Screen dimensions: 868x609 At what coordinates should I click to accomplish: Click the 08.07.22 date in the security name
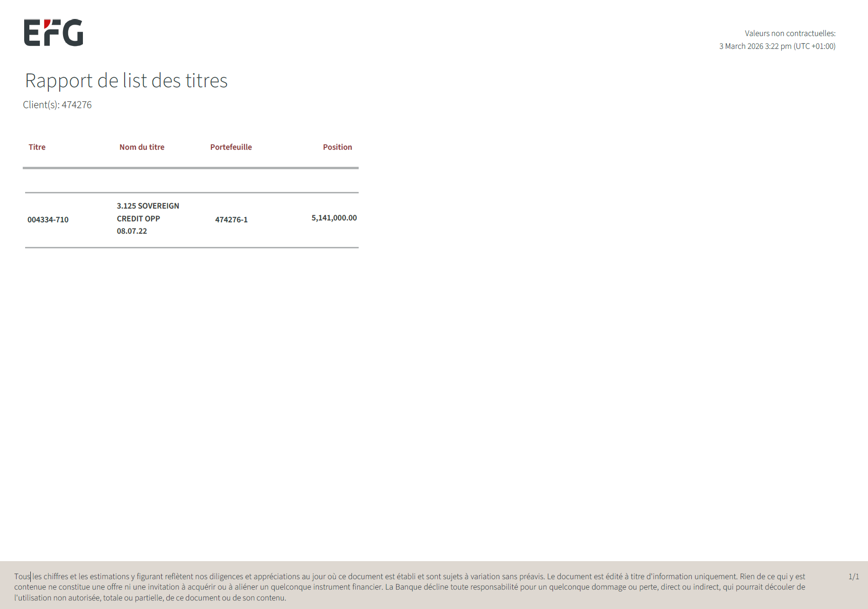click(132, 231)
